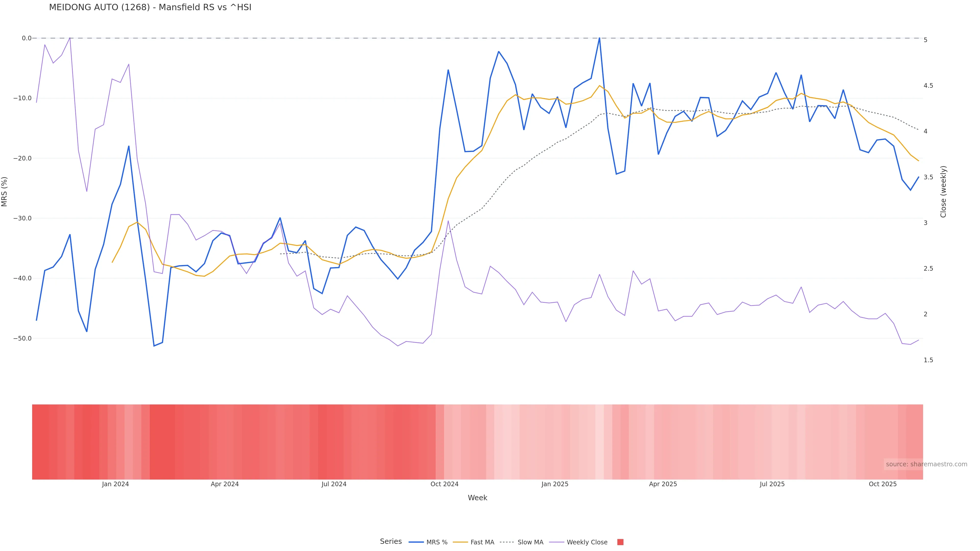980x551 pixels.
Task: Toggle the Slow MA legend entry
Action: point(530,542)
